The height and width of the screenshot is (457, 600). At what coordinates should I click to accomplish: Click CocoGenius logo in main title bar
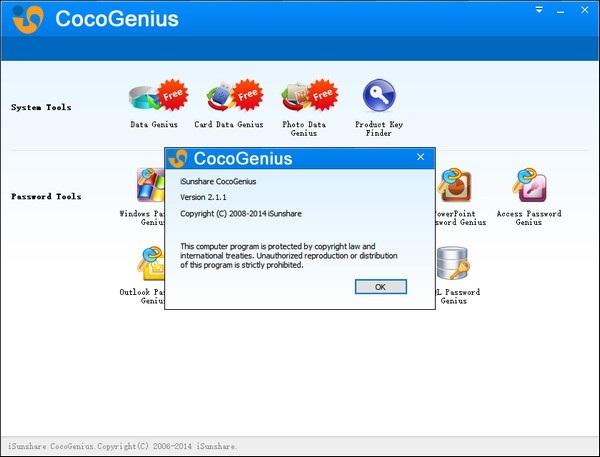pyautogui.click(x=28, y=19)
